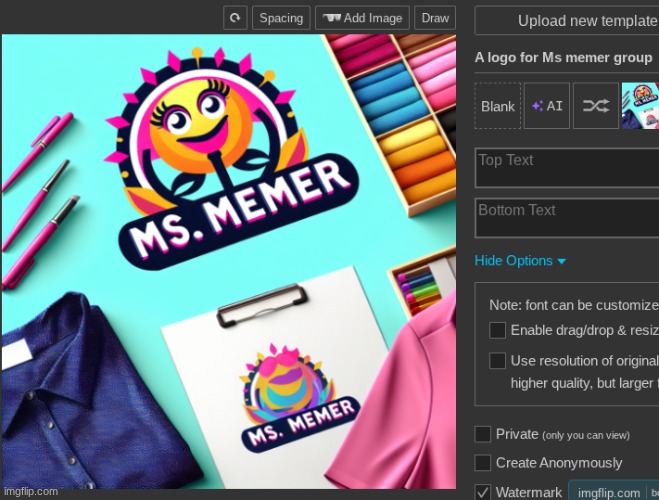Click the 'A logo for Ms memer group' title
This screenshot has height=500, width=659.
coord(563,58)
